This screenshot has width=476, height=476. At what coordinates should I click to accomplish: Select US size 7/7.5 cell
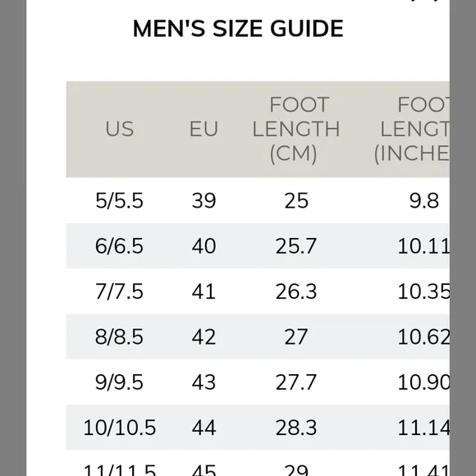pyautogui.click(x=119, y=291)
